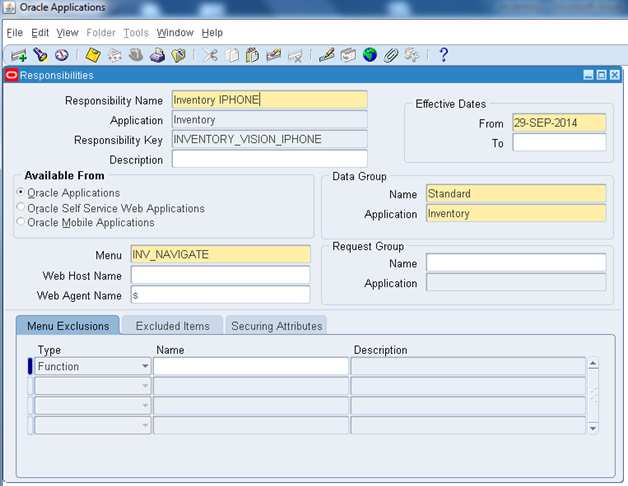The width and height of the screenshot is (628, 486).
Task: Expand the Function type dropdown in first row
Action: tap(146, 367)
